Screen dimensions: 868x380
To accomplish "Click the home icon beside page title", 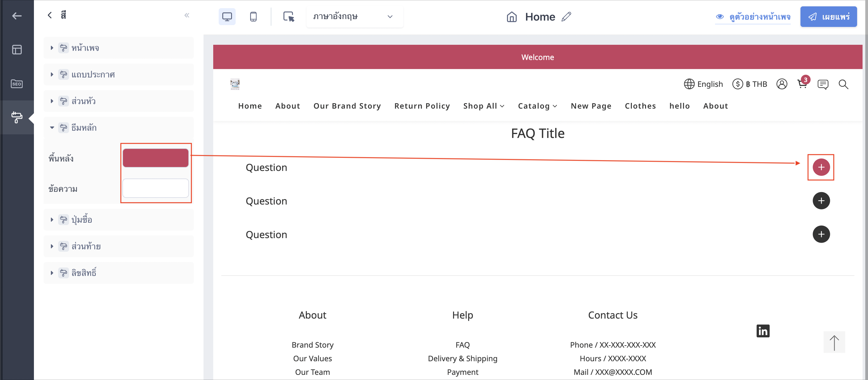I will pyautogui.click(x=512, y=17).
